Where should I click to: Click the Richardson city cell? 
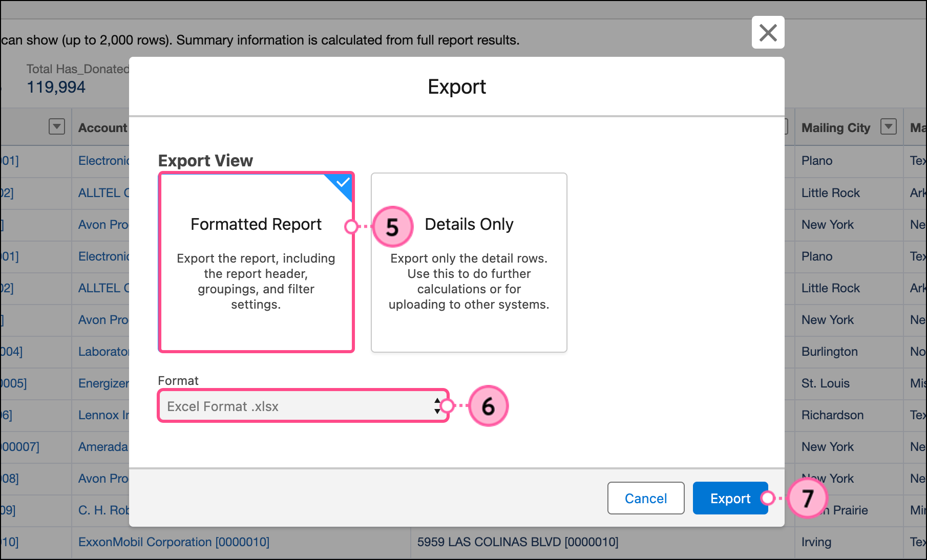click(832, 415)
